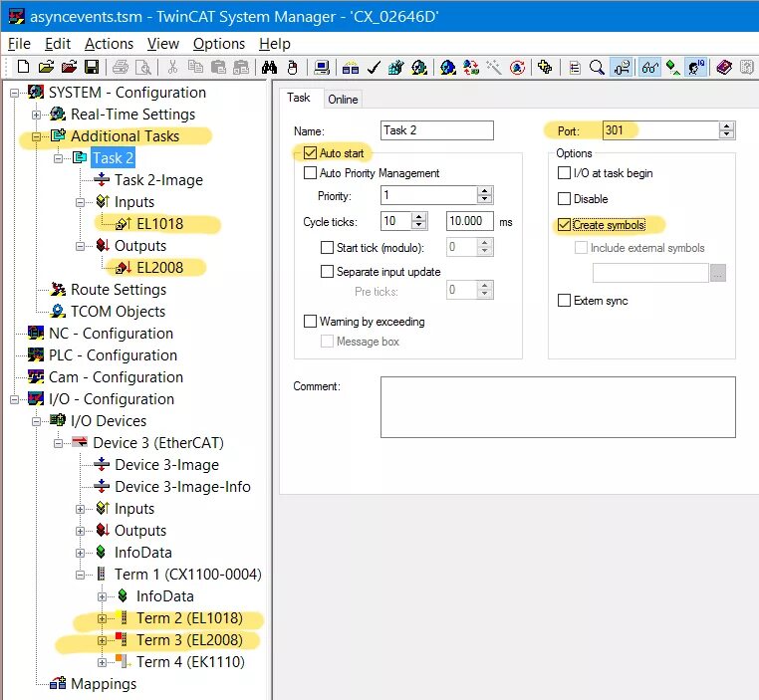This screenshot has height=700, width=759.
Task: Click the cycle time 10.000 ms field
Action: click(x=469, y=221)
